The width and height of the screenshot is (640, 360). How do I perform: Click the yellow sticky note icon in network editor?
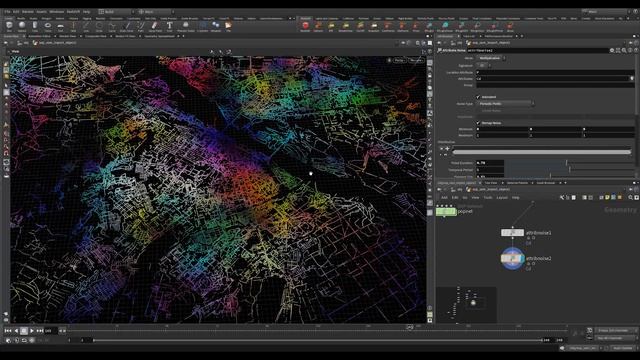pyautogui.click(x=607, y=198)
